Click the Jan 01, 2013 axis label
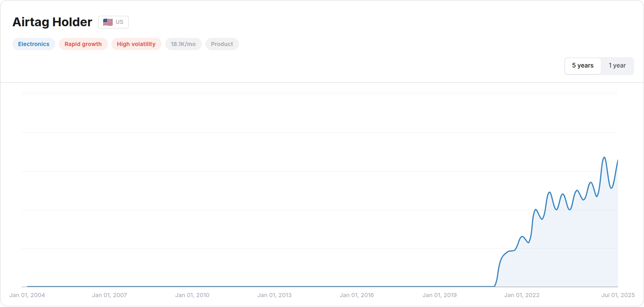This screenshot has height=307, width=644. coord(274,295)
